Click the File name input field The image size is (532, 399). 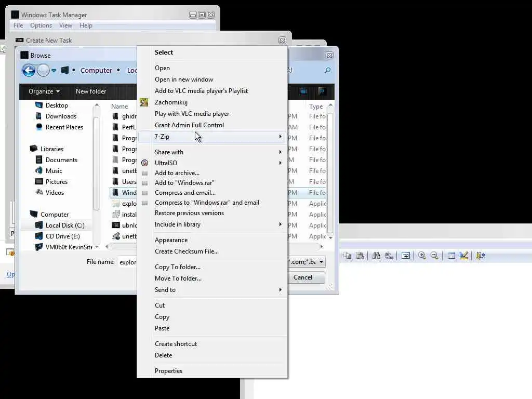(x=128, y=262)
